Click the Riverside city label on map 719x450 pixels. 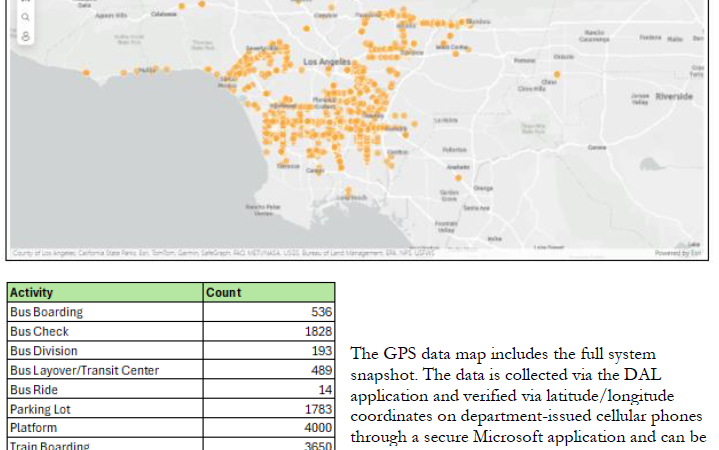(673, 96)
